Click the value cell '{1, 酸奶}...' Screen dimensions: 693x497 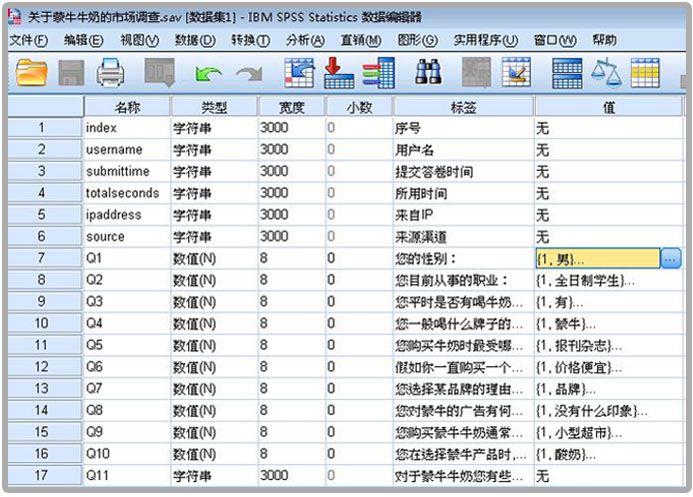tap(609, 454)
